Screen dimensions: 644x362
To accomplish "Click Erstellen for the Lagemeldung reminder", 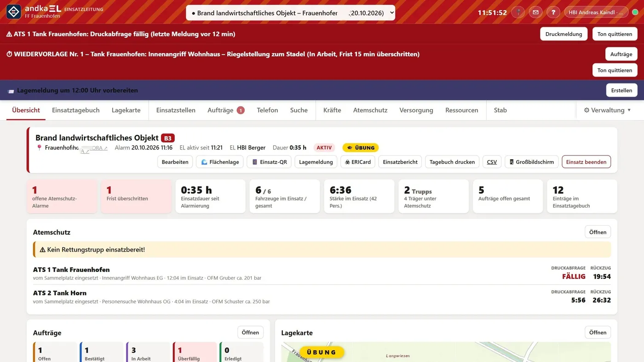I will click(621, 90).
